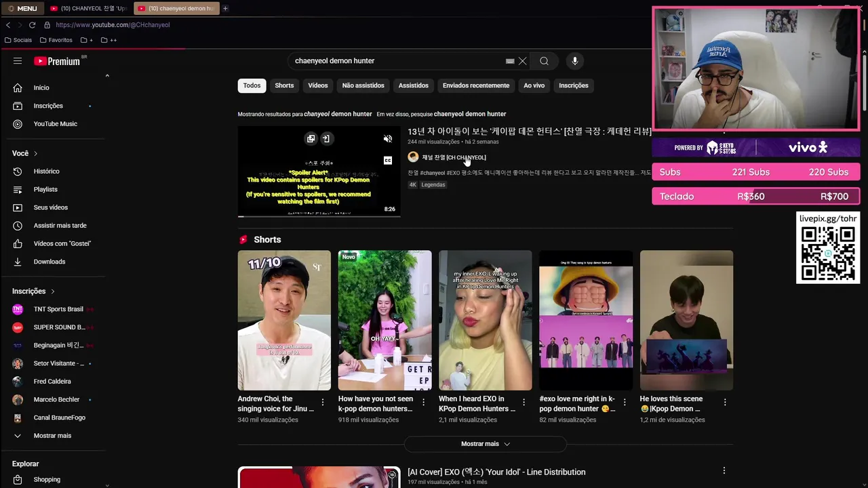The width and height of the screenshot is (868, 488).
Task: Unmute the video preview speaker icon
Action: coord(388,139)
